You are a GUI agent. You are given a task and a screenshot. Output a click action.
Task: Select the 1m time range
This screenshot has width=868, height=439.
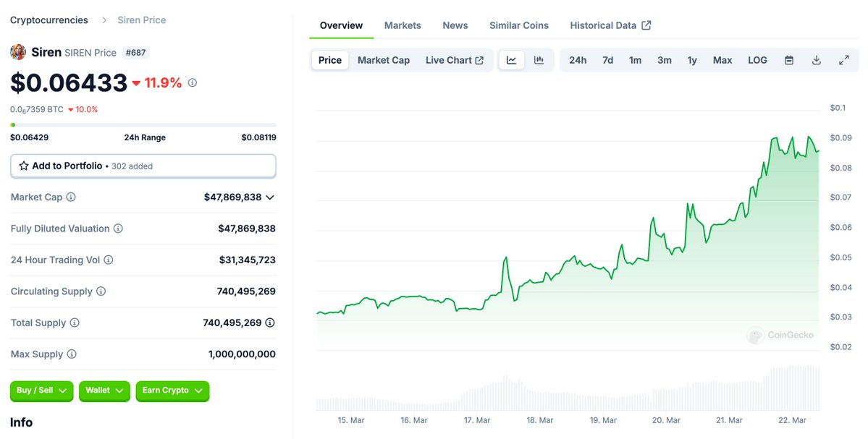click(x=635, y=60)
